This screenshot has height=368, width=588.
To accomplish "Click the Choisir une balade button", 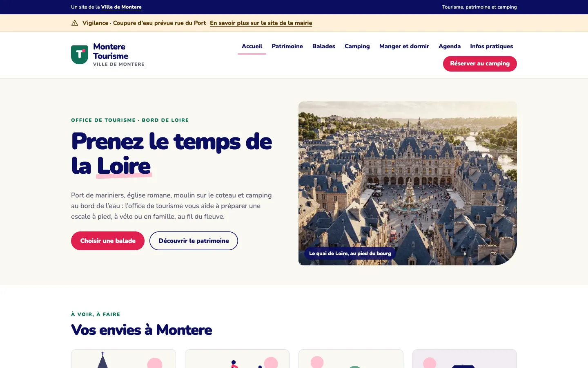I will click(x=108, y=241).
